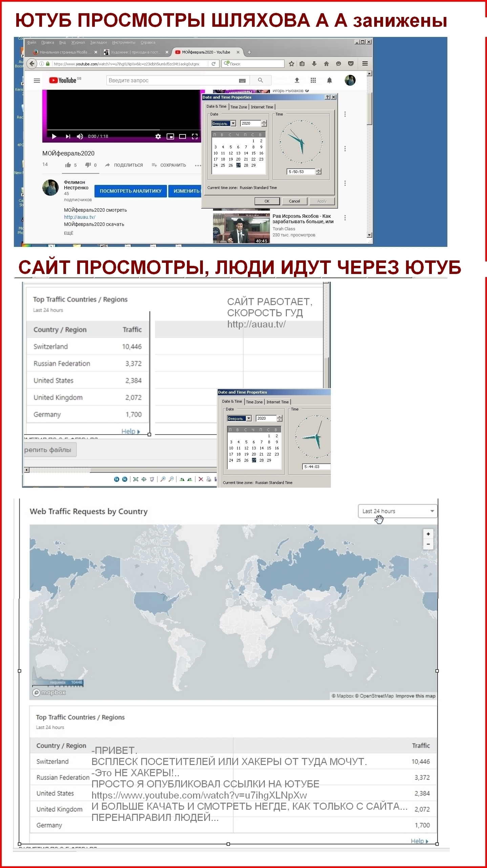Select Internet Time tab in upper dialog
This screenshot has height=868, width=487.
point(262,107)
